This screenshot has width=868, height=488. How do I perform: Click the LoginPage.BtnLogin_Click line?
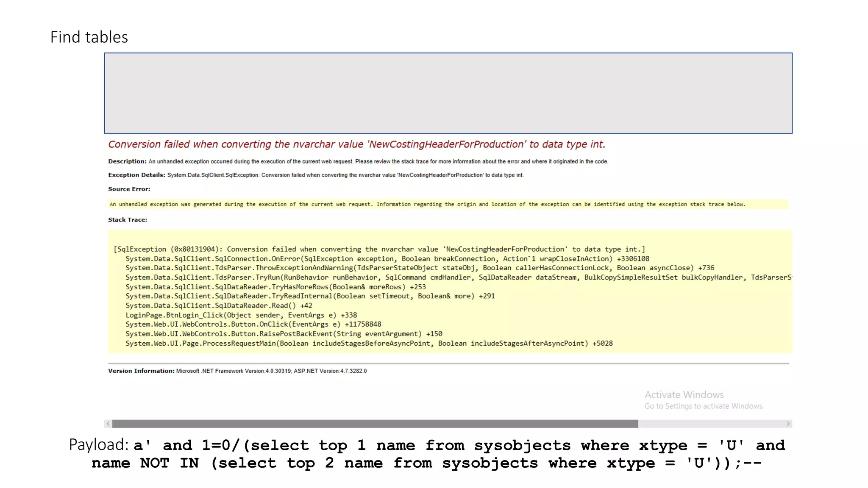coord(241,315)
